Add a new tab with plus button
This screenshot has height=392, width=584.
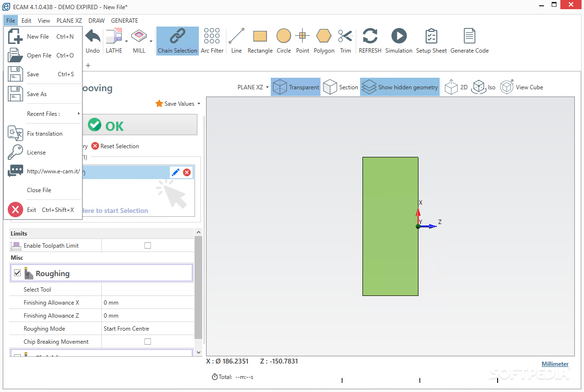click(x=88, y=65)
